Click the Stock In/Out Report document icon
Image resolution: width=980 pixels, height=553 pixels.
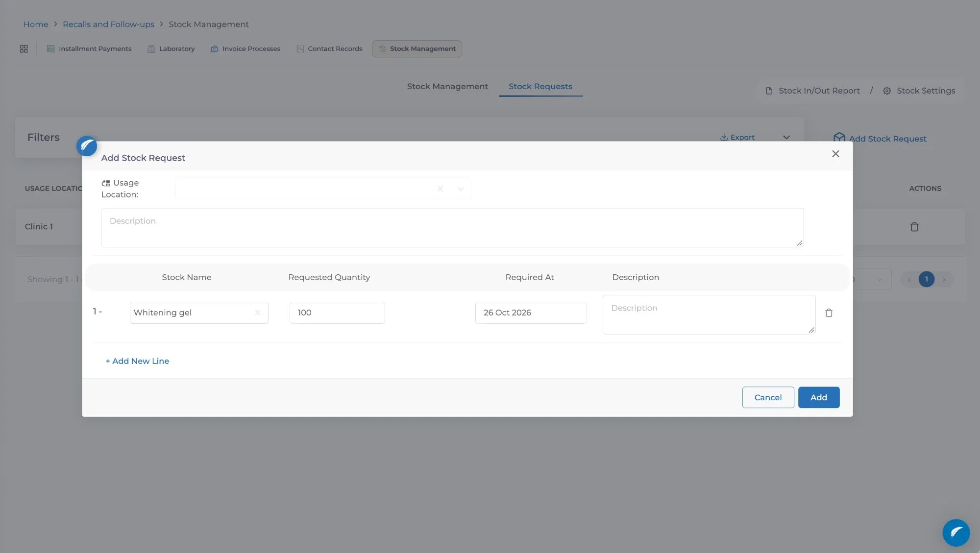(769, 91)
